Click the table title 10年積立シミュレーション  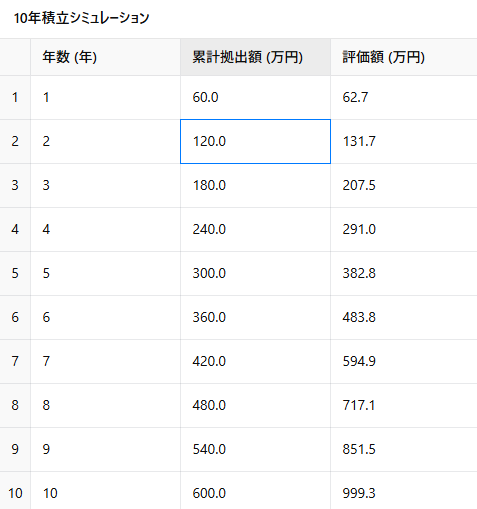(x=81, y=18)
